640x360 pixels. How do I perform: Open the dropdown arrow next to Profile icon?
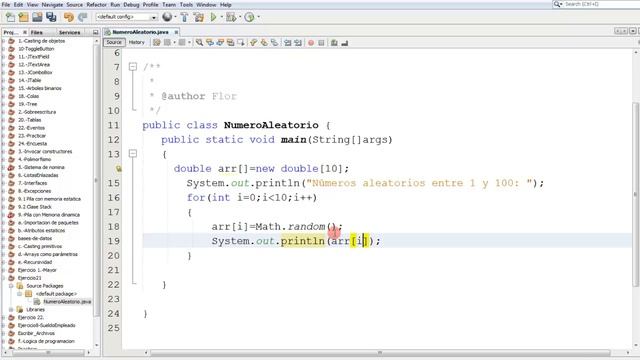click(258, 17)
